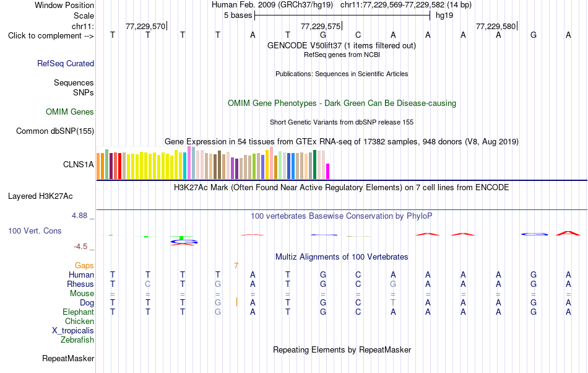This screenshot has width=588, height=373.
Task: Open the 100 Vert. Cons track label
Action: [35, 230]
